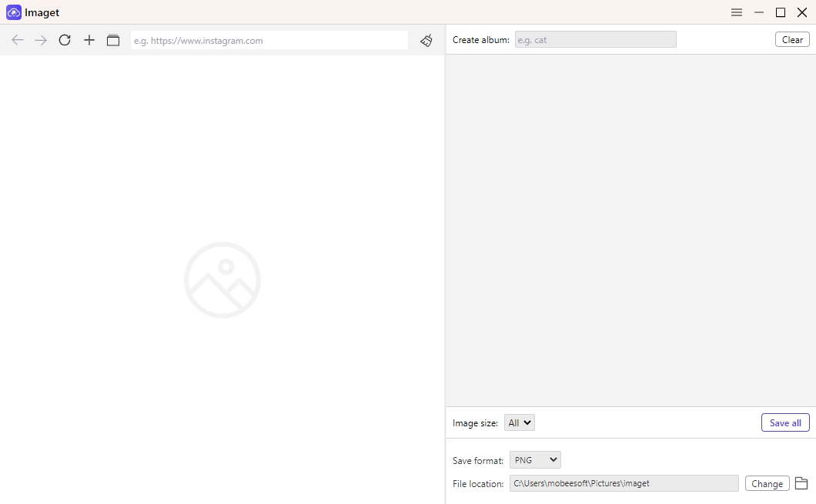Open a new tab with plus icon
Image resolution: width=816 pixels, height=504 pixels.
click(x=89, y=40)
